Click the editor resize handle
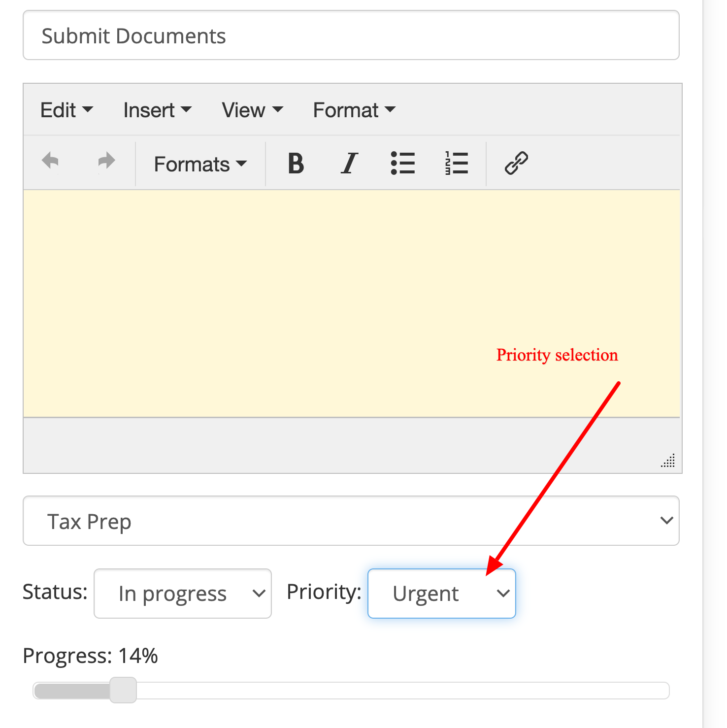Viewport: 727px width, 728px height. (x=668, y=461)
